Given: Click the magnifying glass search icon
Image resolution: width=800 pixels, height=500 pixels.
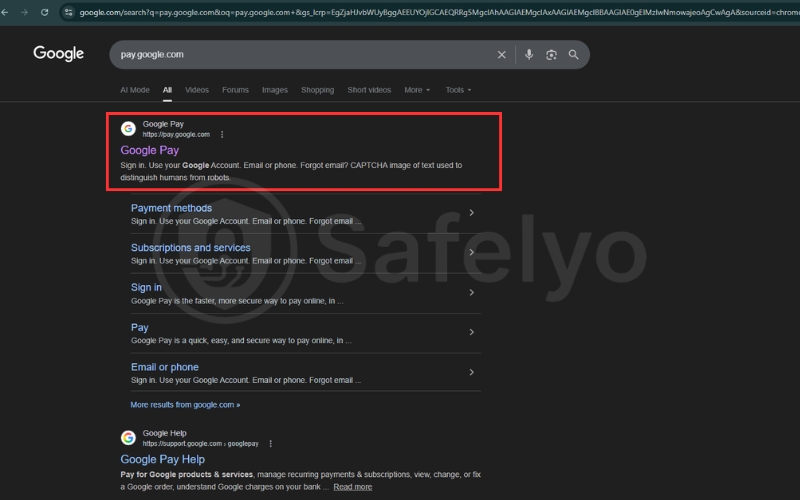Looking at the screenshot, I should coord(574,55).
